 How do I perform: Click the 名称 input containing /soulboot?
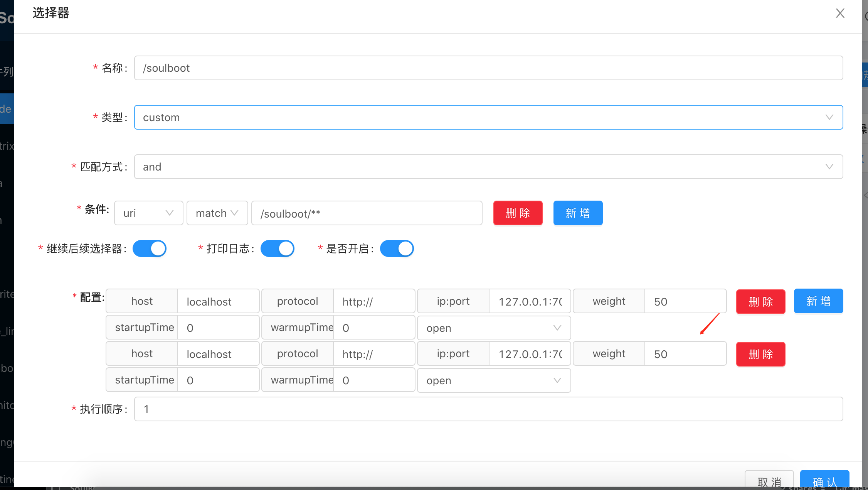[488, 68]
